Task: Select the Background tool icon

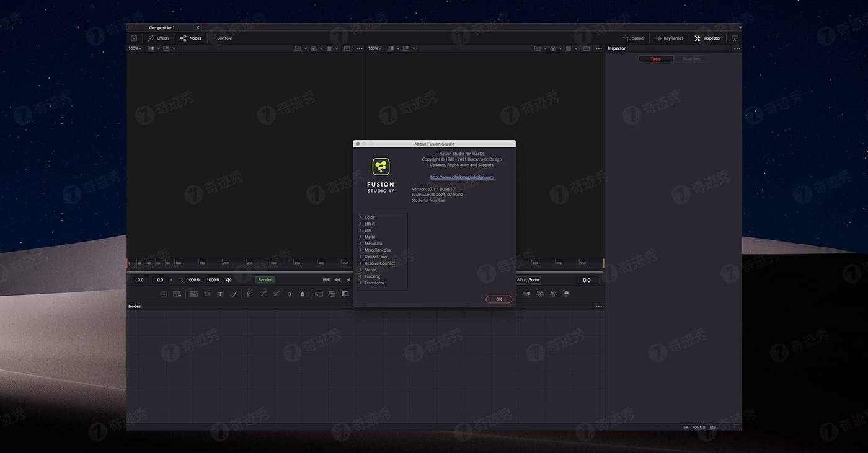Action: click(194, 294)
